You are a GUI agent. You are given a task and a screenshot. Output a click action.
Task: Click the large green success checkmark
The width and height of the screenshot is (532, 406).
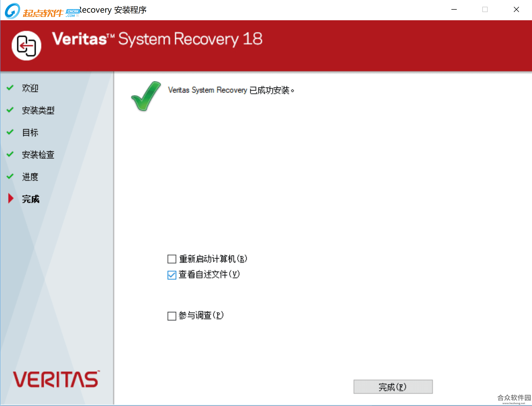pos(146,96)
